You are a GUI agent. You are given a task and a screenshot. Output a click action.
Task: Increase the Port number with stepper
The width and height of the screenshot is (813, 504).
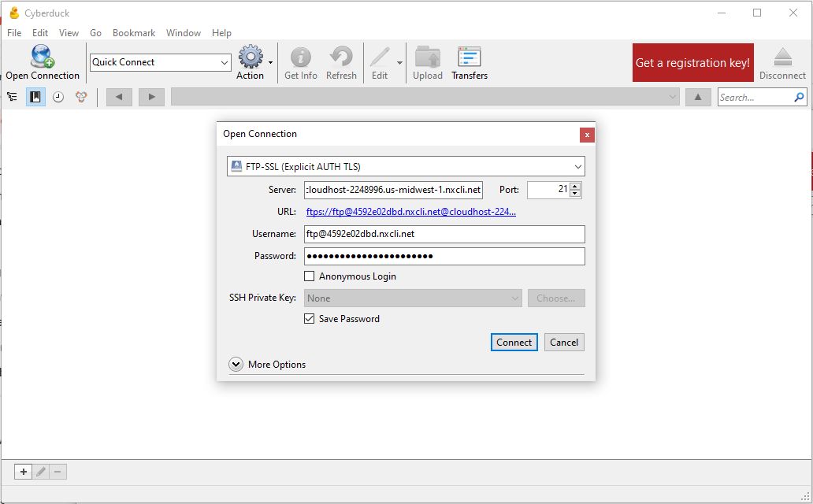pos(575,186)
